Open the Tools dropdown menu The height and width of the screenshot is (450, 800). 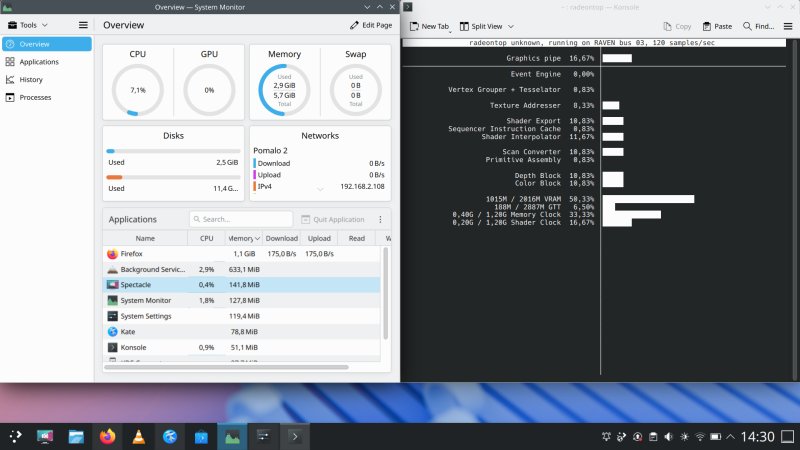[29, 24]
